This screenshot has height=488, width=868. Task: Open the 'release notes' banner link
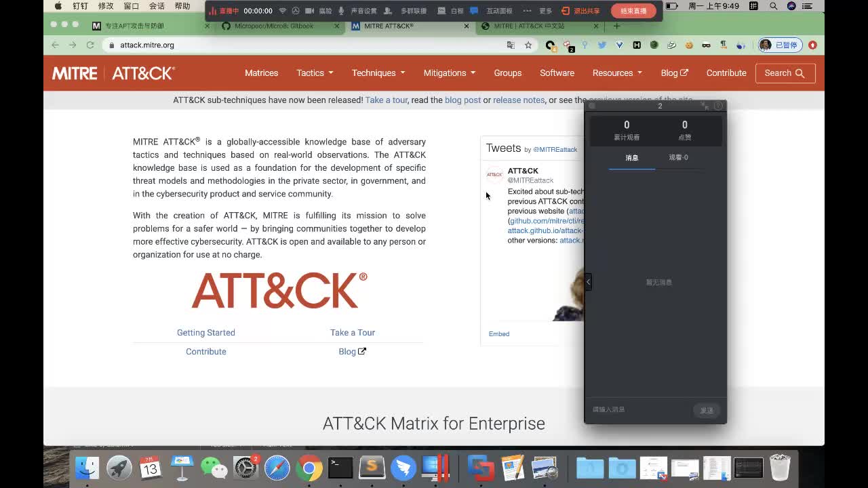click(519, 100)
